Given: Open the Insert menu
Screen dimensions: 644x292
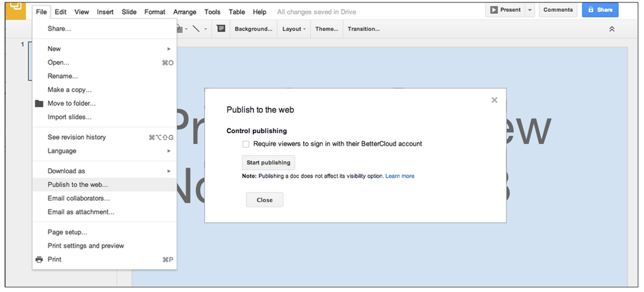Looking at the screenshot, I should [x=105, y=12].
